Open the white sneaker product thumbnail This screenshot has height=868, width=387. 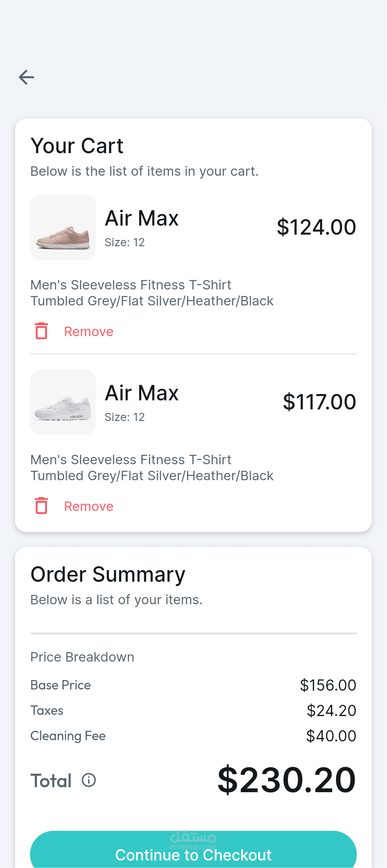click(63, 402)
